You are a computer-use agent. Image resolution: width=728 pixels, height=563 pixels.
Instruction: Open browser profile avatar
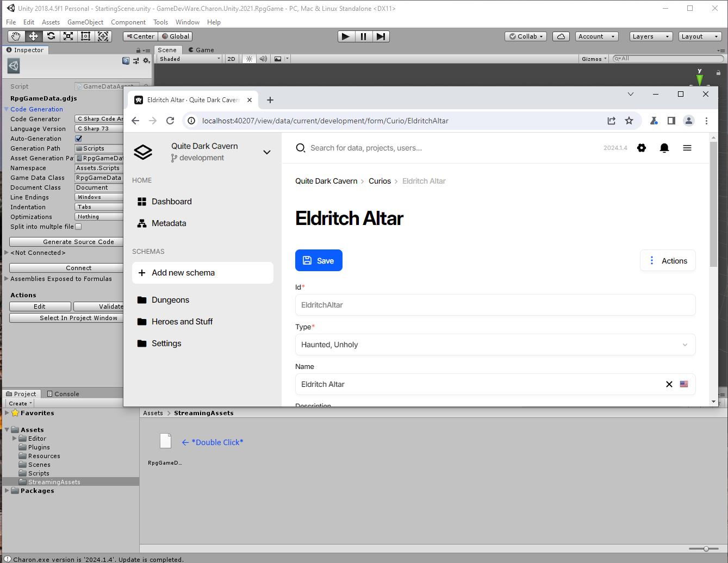pos(689,121)
